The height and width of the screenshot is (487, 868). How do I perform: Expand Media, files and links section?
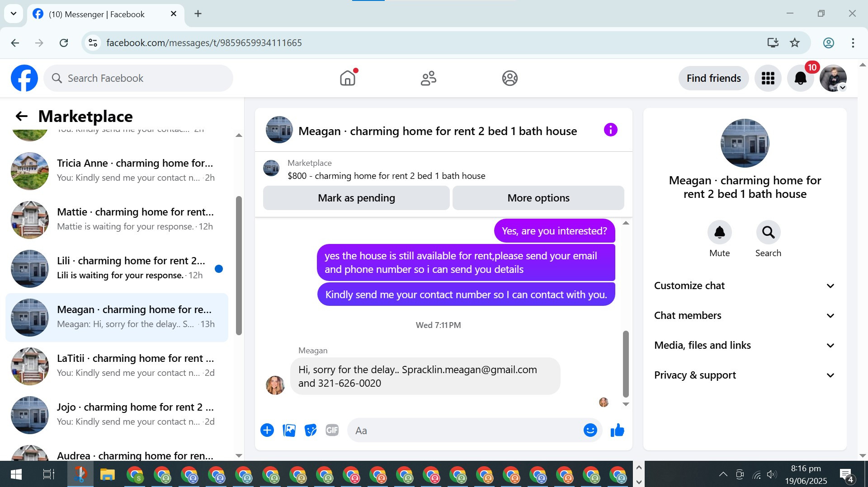[x=745, y=346]
